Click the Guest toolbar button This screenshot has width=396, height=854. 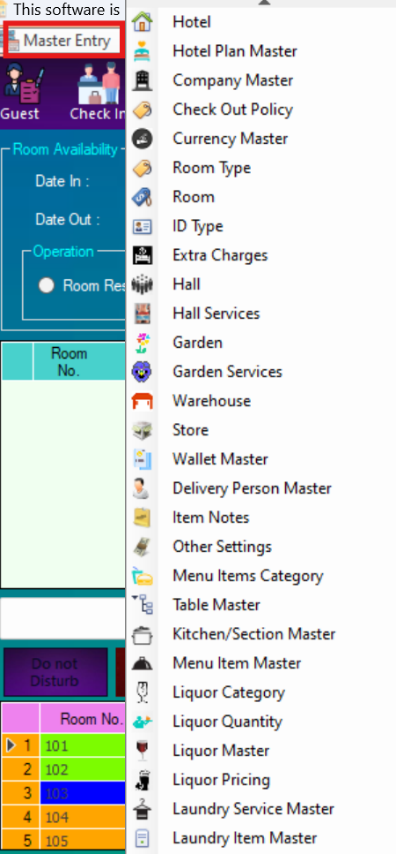pos(20,92)
